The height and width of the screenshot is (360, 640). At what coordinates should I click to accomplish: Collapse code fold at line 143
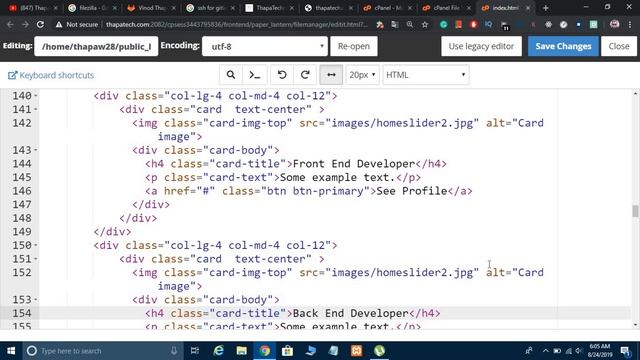(36, 150)
